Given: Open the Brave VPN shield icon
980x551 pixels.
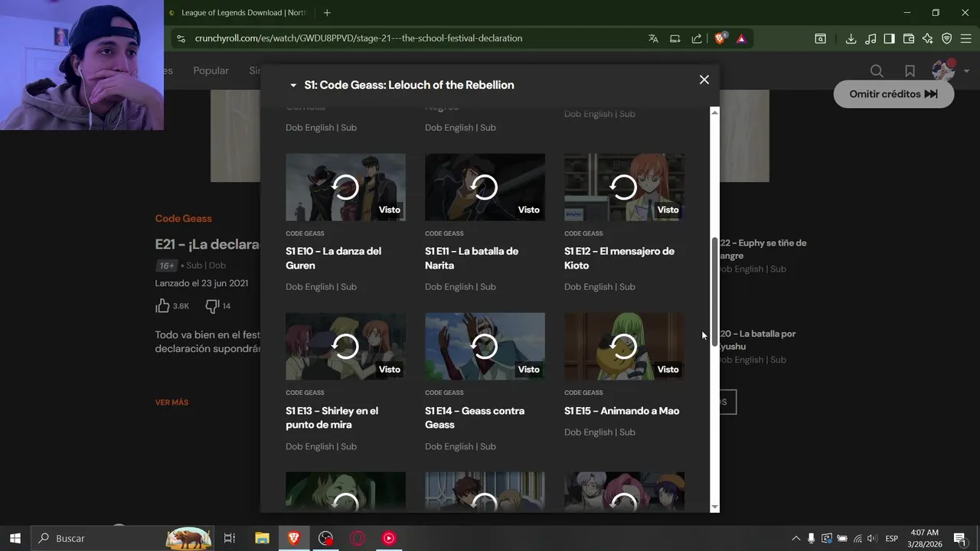Looking at the screenshot, I should (x=947, y=38).
